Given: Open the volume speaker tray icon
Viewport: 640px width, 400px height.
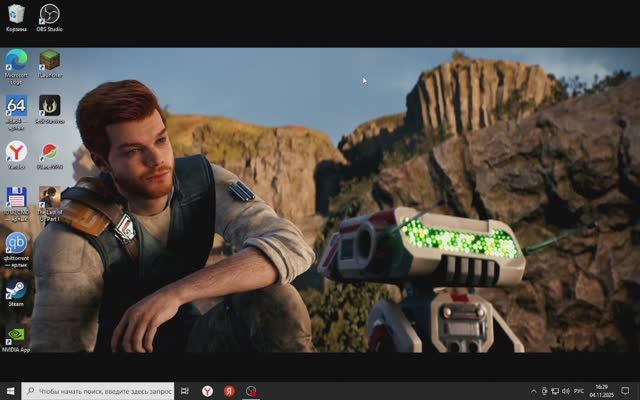Looking at the screenshot, I should [x=566, y=391].
